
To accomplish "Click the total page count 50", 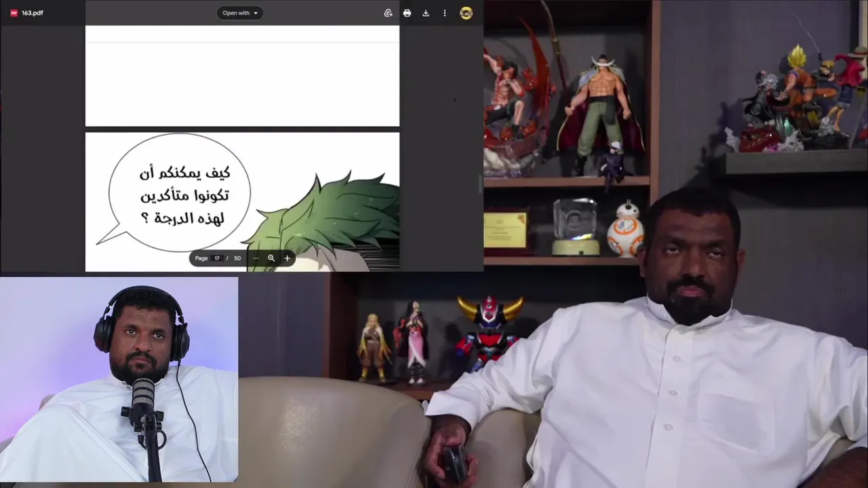I will [x=237, y=258].
